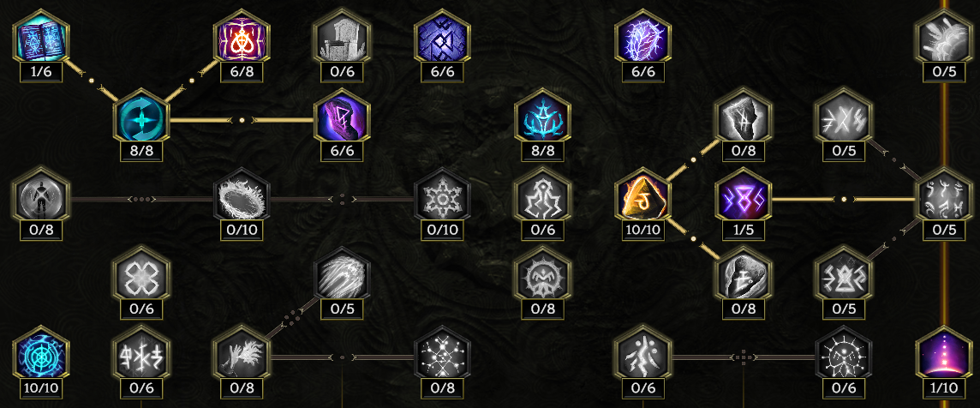Select the purple light beam node 1/10
This screenshot has height=408, width=980.
pos(944,354)
